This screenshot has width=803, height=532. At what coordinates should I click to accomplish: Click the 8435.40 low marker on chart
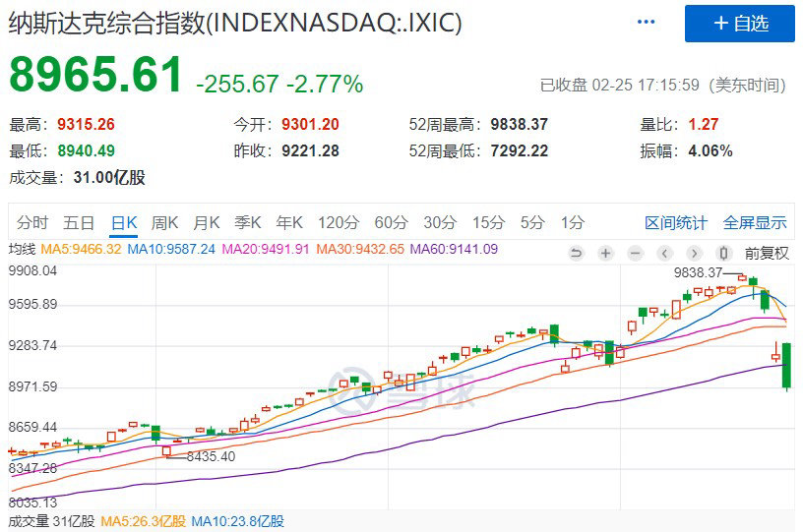[211, 456]
